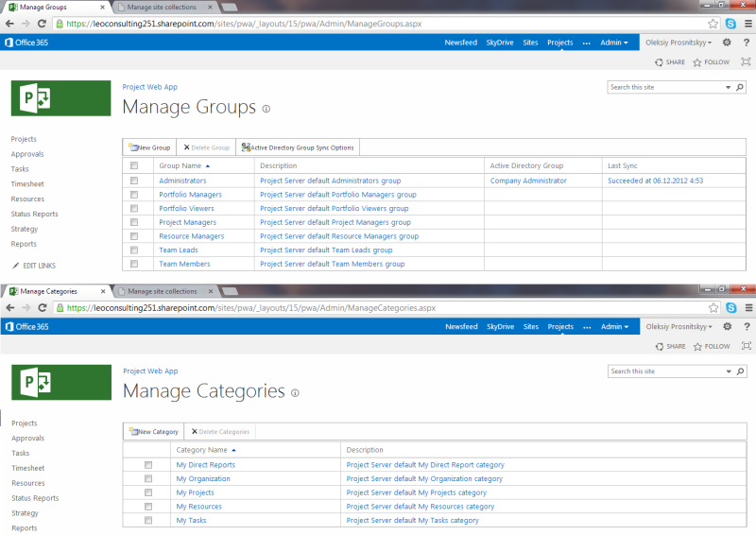Click Office 365 logo in Manage Categories window
Screen dimensions: 756x535
tap(27, 327)
